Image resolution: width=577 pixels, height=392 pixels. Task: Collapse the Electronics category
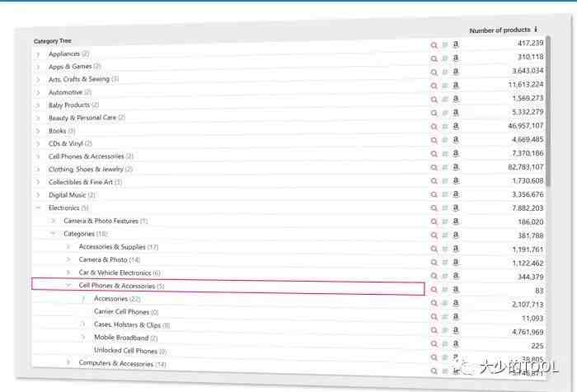(38, 208)
